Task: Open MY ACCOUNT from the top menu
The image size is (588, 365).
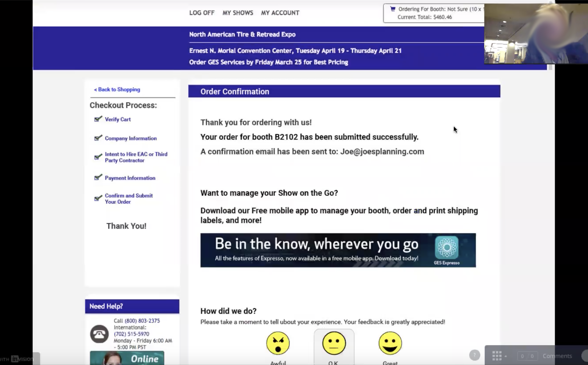Action: pos(280,12)
